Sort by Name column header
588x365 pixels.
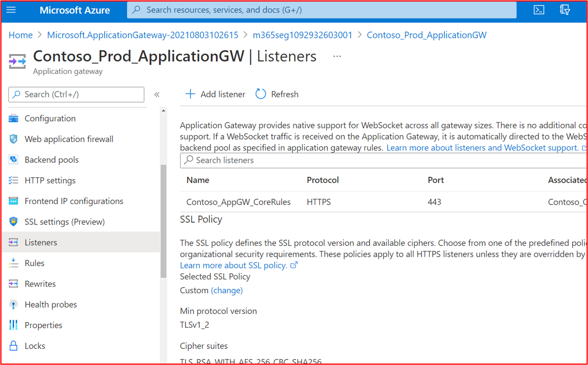(198, 180)
